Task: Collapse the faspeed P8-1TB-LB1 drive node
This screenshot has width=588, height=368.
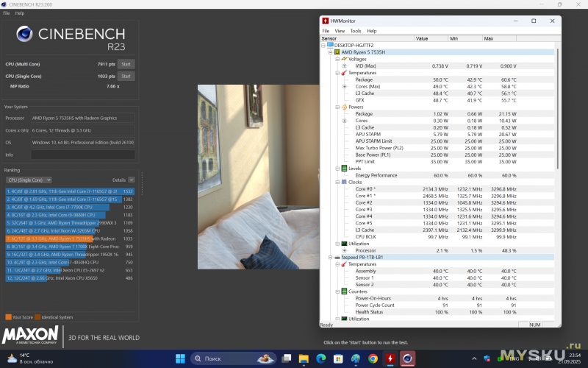Action: (330, 257)
